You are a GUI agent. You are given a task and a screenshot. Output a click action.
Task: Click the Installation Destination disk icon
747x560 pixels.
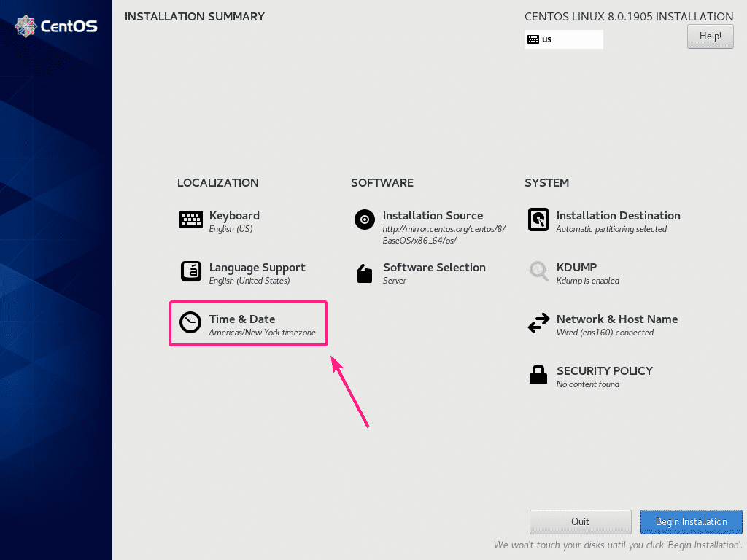(538, 220)
